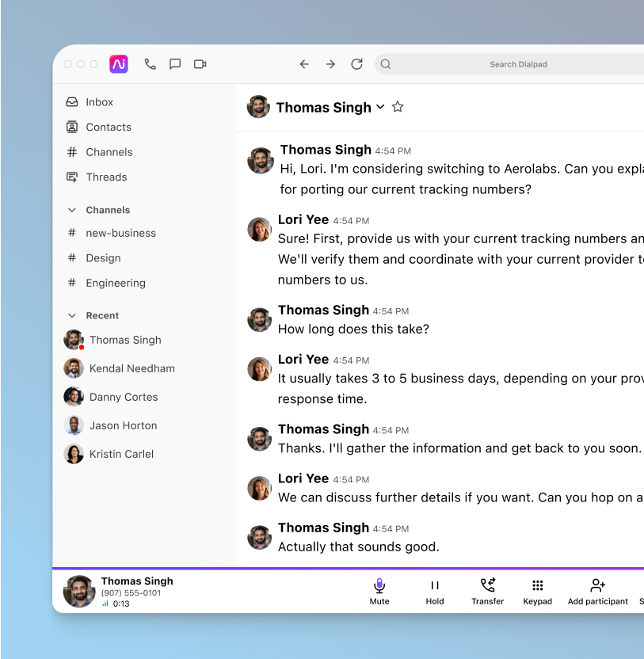Click hash icon beside Design
Screen dimensions: 644x659
[72, 258]
